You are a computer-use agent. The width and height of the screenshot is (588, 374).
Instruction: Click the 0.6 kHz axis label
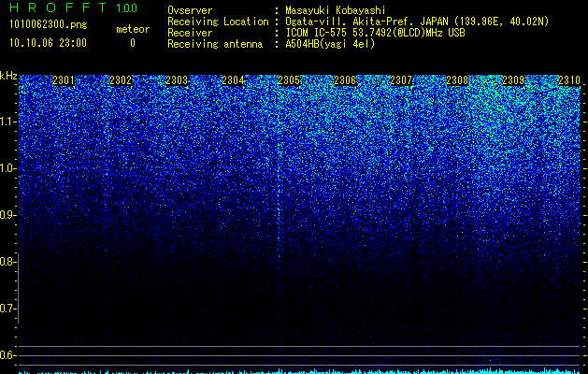(x=7, y=355)
